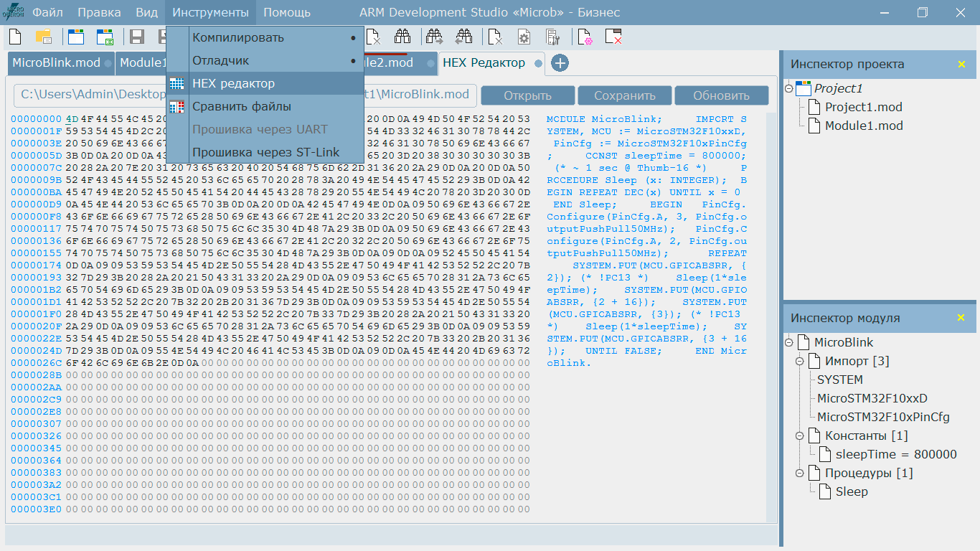Collapse the Константы [1] node
This screenshot has height=551, width=980.
pos(800,435)
